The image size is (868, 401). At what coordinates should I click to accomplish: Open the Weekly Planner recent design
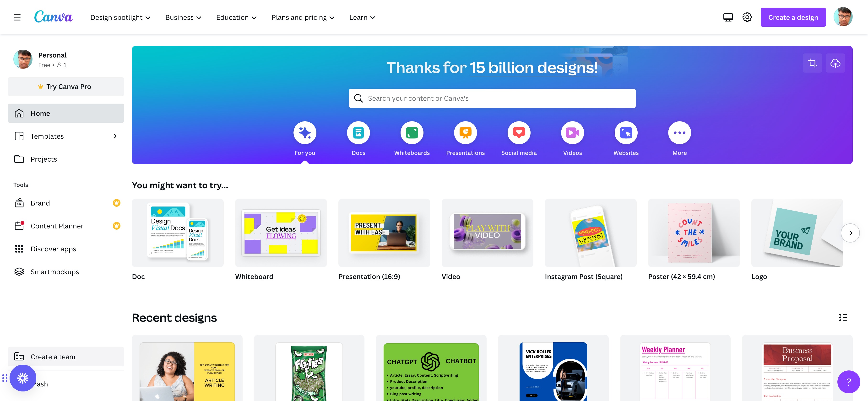675,368
